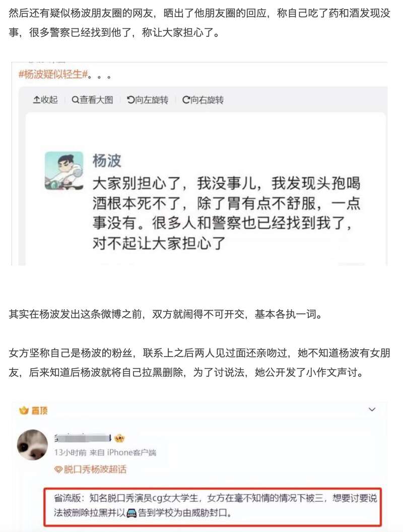Click the 向右旋转 rotate-right icon
The image size is (403, 532).
[x=186, y=100]
